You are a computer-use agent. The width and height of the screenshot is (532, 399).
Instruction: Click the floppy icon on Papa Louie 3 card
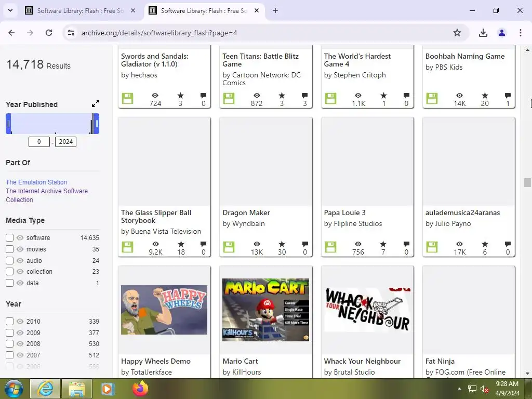click(x=330, y=247)
